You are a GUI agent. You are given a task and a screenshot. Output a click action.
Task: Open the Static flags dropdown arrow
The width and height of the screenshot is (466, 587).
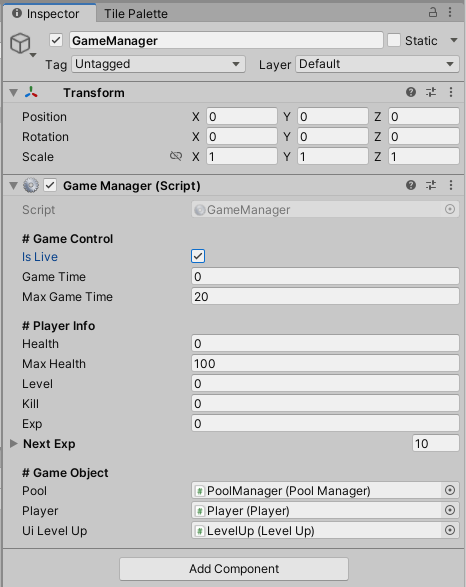[x=454, y=40]
